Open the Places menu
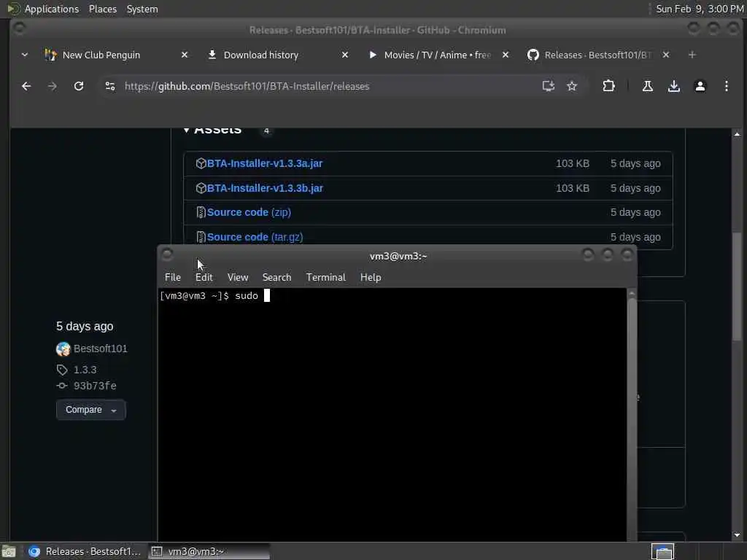 pos(103,9)
